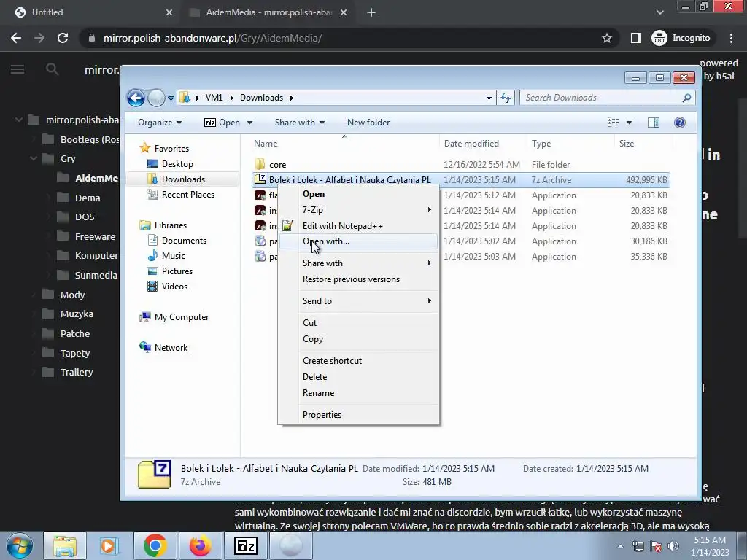Open a new Chrome tab

coord(371,12)
